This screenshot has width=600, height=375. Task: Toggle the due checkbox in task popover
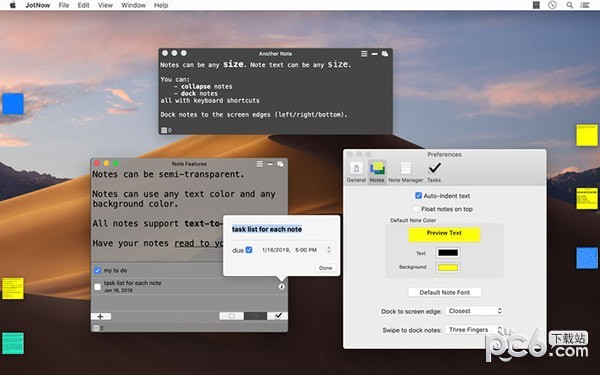(x=249, y=250)
